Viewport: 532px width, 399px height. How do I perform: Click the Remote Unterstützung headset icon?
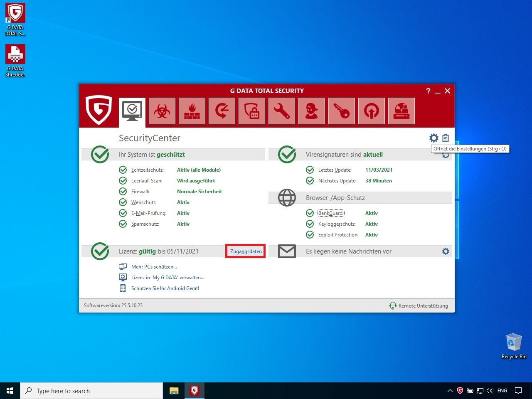(393, 306)
